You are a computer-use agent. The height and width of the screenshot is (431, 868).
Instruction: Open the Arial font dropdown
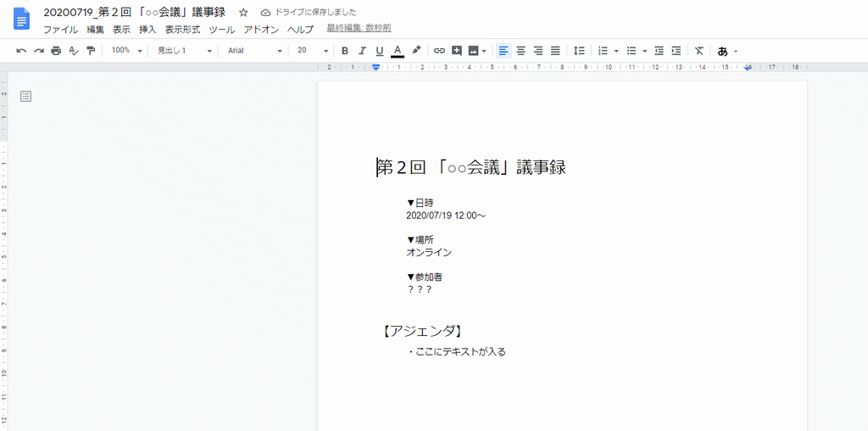(254, 51)
